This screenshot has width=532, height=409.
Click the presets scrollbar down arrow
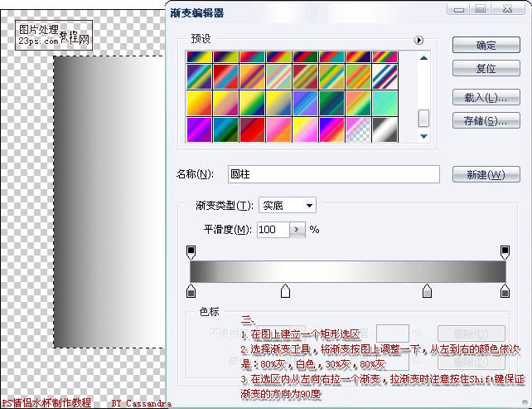423,136
